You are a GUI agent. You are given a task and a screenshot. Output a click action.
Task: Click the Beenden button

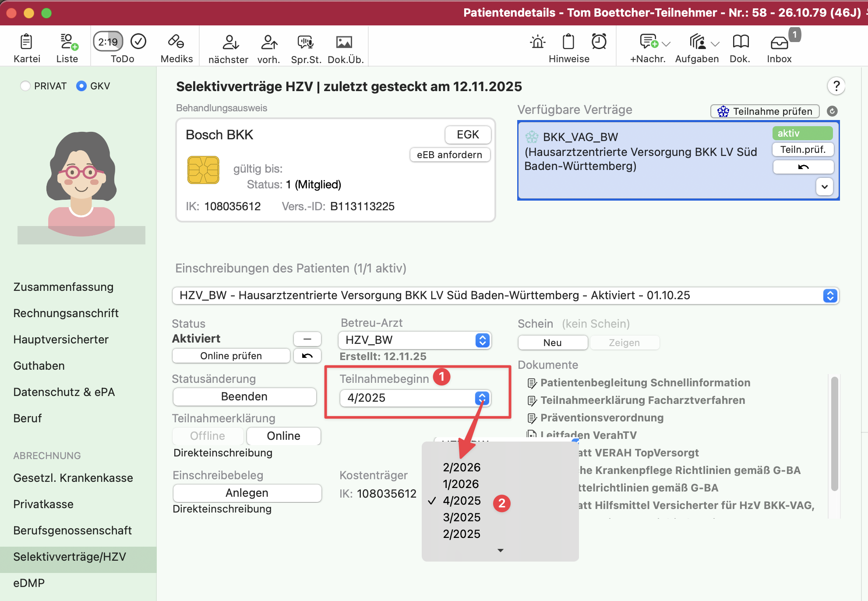(244, 396)
